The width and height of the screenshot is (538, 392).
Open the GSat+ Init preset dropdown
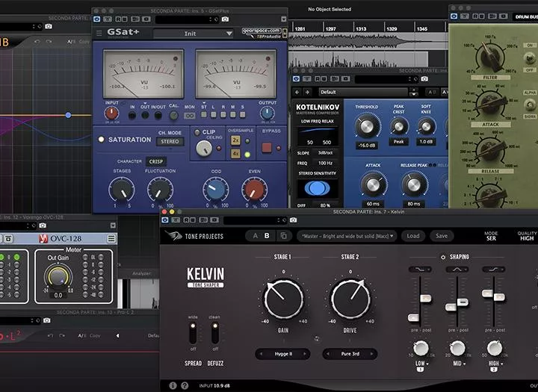[x=194, y=34]
